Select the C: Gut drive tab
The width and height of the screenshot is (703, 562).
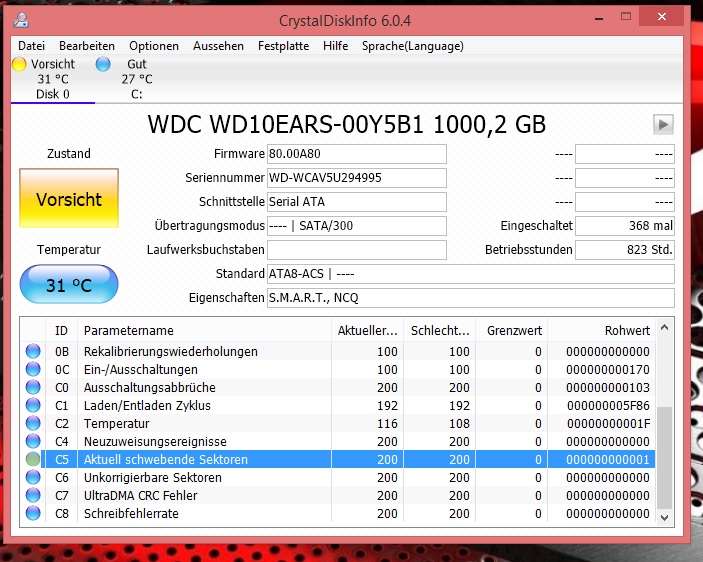coord(137,79)
